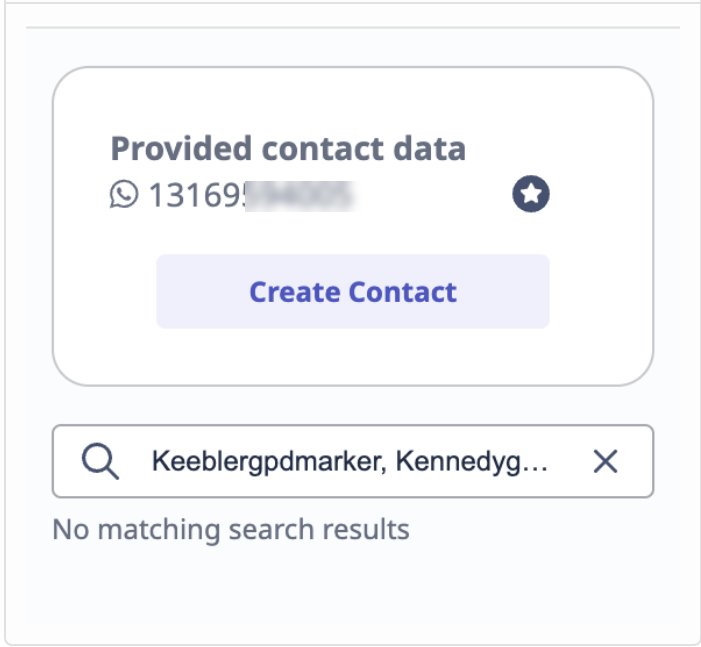Mark the WhatsApp number as primary via star
The image size is (701, 647).
[531, 194]
